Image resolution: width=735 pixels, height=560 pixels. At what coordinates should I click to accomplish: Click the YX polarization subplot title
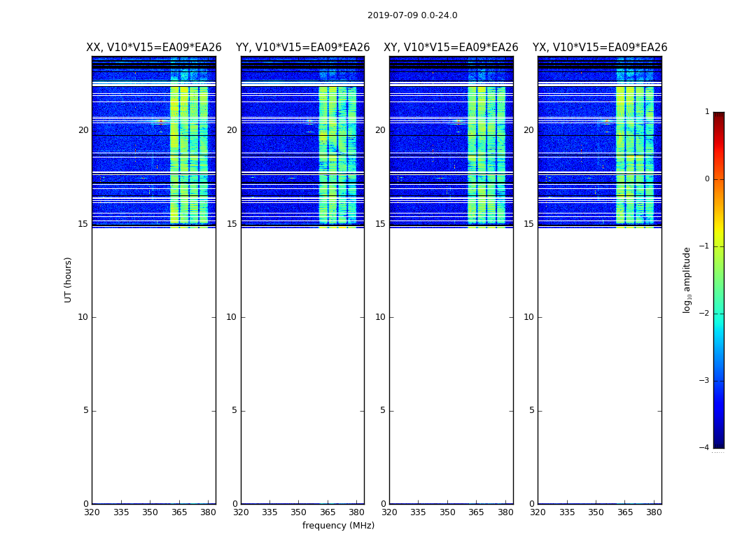point(599,48)
